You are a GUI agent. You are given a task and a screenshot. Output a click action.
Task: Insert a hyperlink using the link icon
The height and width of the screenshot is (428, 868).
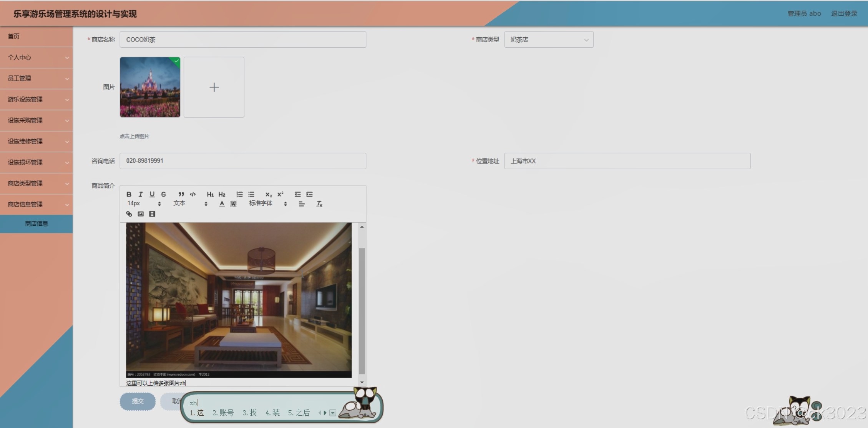(129, 214)
